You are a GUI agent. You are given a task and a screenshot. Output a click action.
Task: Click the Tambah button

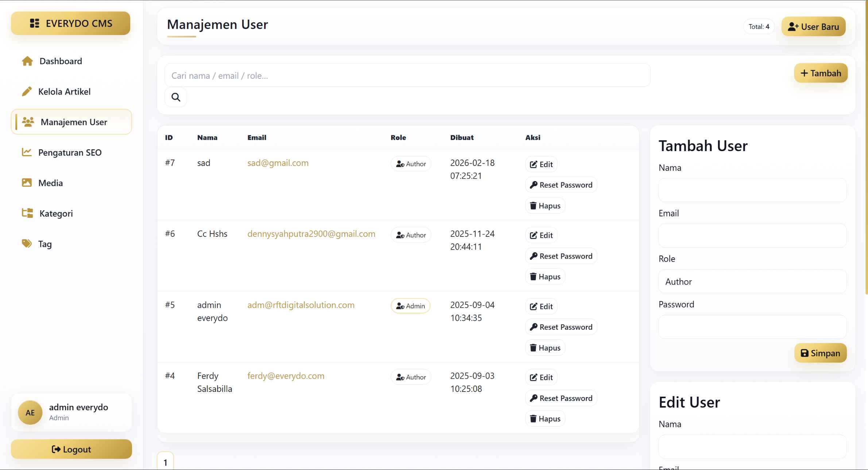(x=821, y=73)
